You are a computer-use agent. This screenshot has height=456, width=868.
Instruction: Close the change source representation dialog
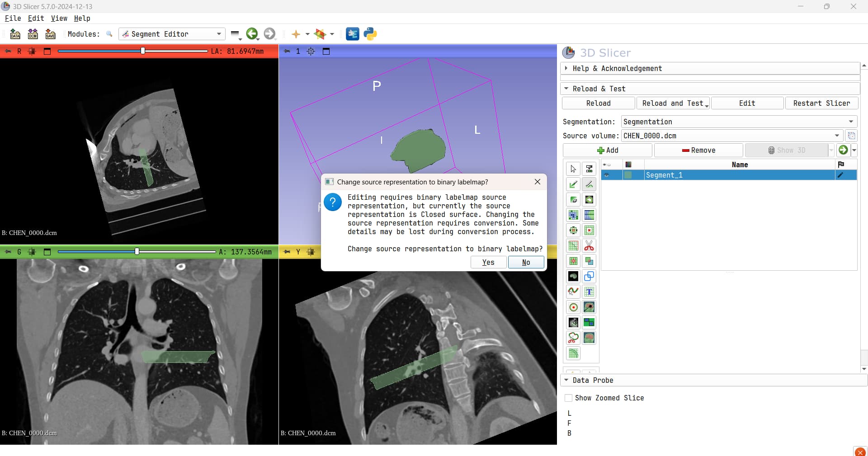[x=538, y=182]
